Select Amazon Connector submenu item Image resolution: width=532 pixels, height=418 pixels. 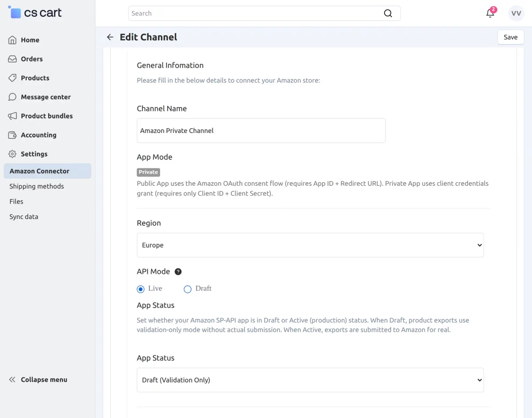(x=47, y=171)
